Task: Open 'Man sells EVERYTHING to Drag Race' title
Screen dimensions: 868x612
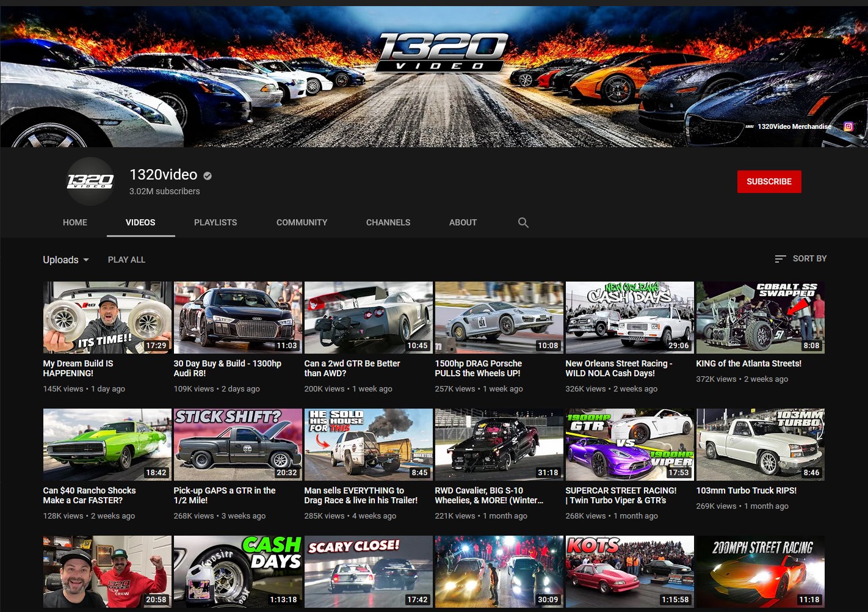Action: click(361, 495)
